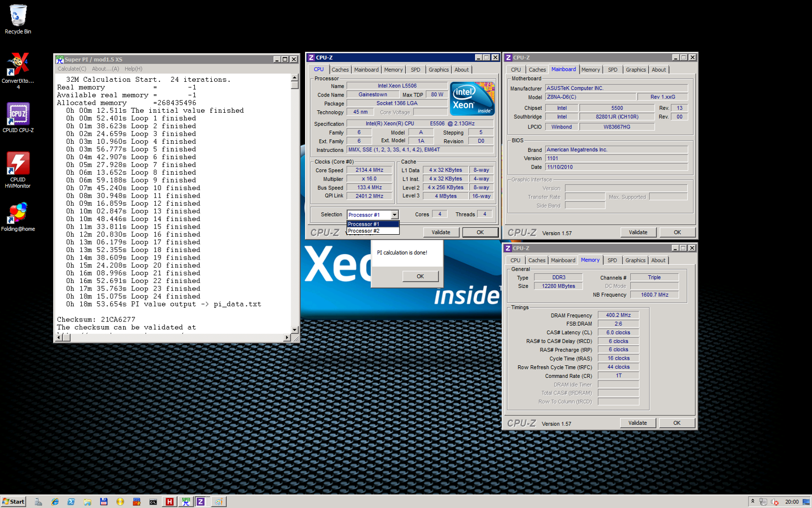The image size is (812, 508).
Task: Click the Loop 24 finished line in Super PI
Action: [133, 296]
